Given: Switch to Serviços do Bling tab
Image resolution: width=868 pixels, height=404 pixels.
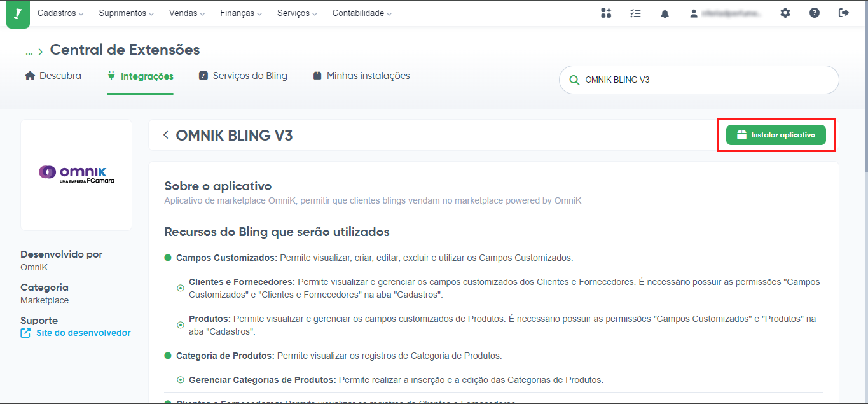Looking at the screenshot, I should 243,76.
